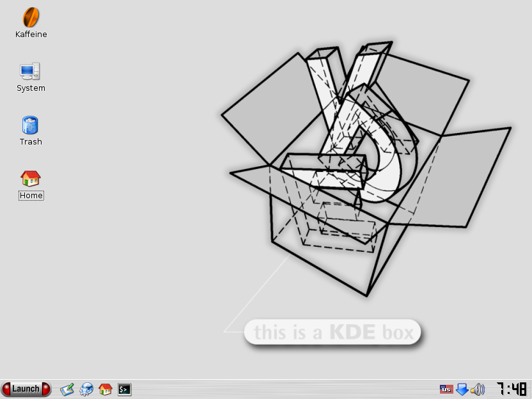The height and width of the screenshot is (399, 532).
Task: Open the Launch menu button
Action: click(26, 389)
